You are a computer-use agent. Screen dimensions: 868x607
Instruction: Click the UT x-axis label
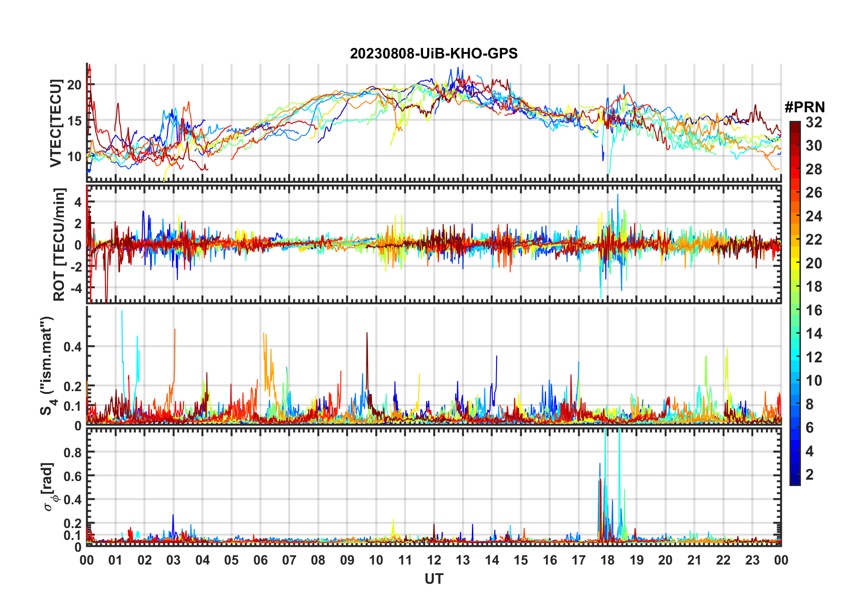coord(434,579)
